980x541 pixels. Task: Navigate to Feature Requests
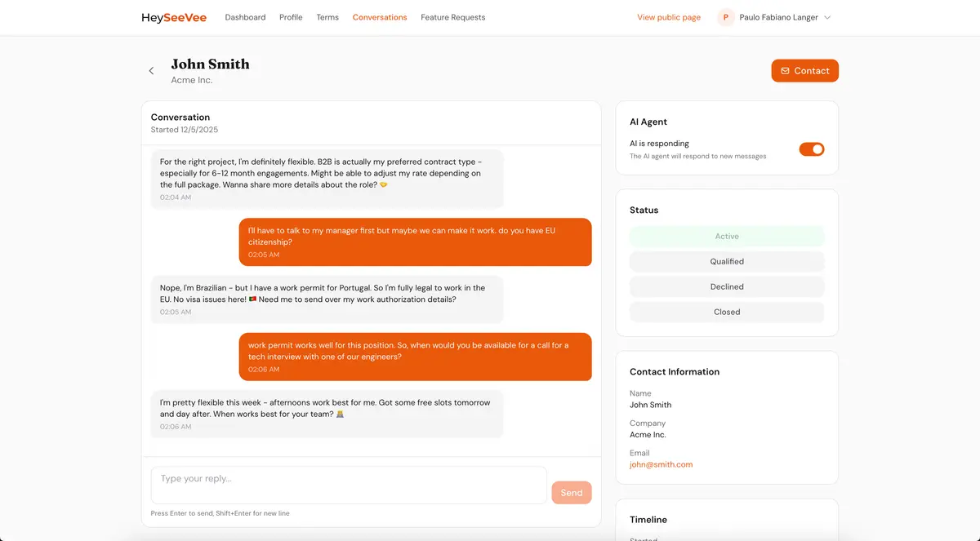(x=452, y=16)
